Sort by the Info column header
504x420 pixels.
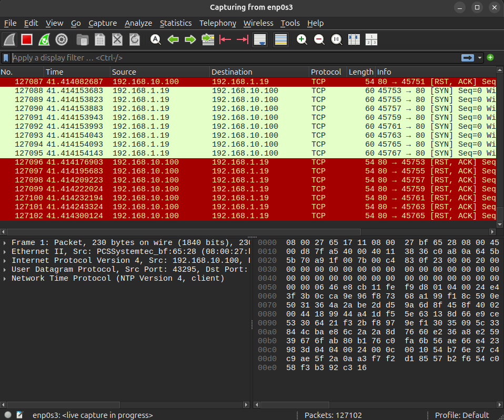click(x=436, y=72)
